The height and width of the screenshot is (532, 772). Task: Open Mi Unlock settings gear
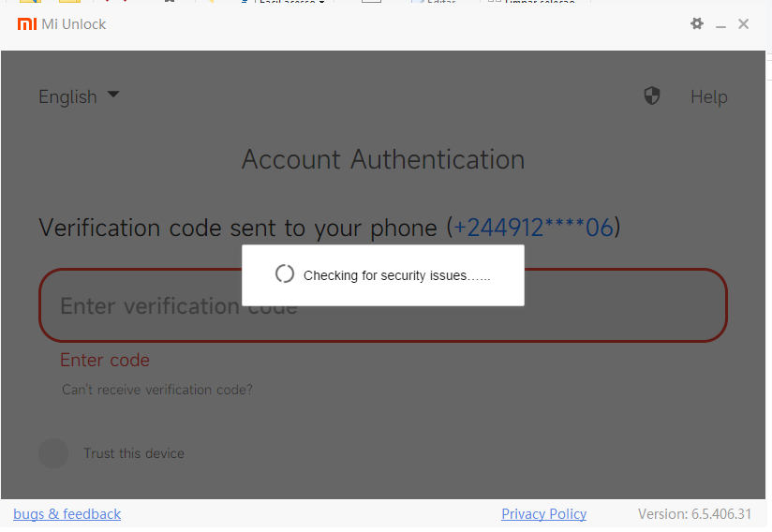click(697, 23)
